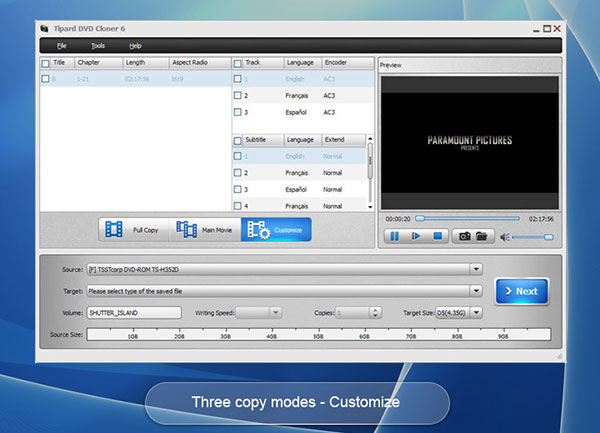Click the Paramount Pictures preview video
Image resolution: width=600 pixels, height=433 pixels.
point(470,142)
